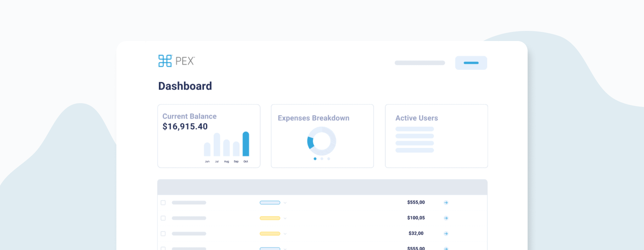Viewport: 644px width, 250px height.
Task: Expand the yellow tag dropdown in $100,05 row
Action: [285, 218]
